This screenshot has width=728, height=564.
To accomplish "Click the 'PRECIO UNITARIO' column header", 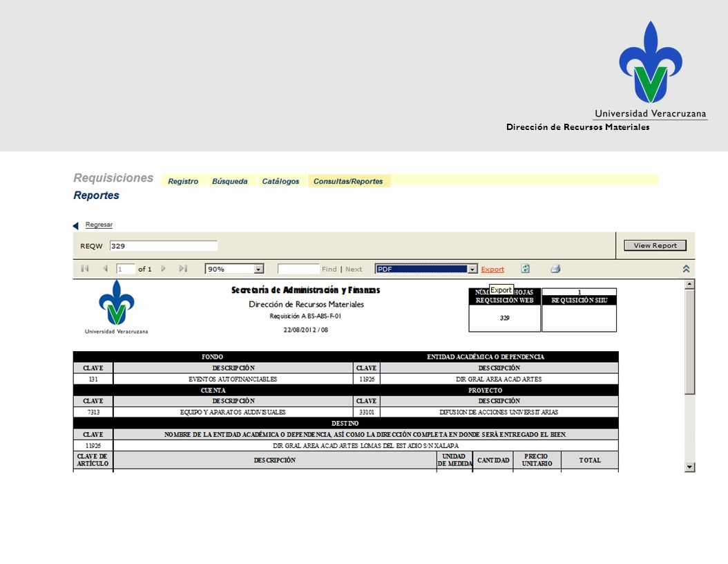I will [x=537, y=460].
